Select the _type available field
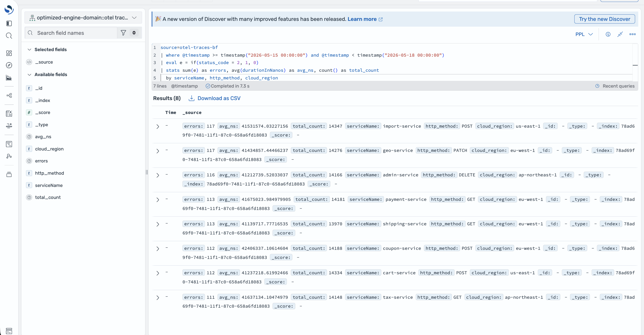 tap(42, 125)
